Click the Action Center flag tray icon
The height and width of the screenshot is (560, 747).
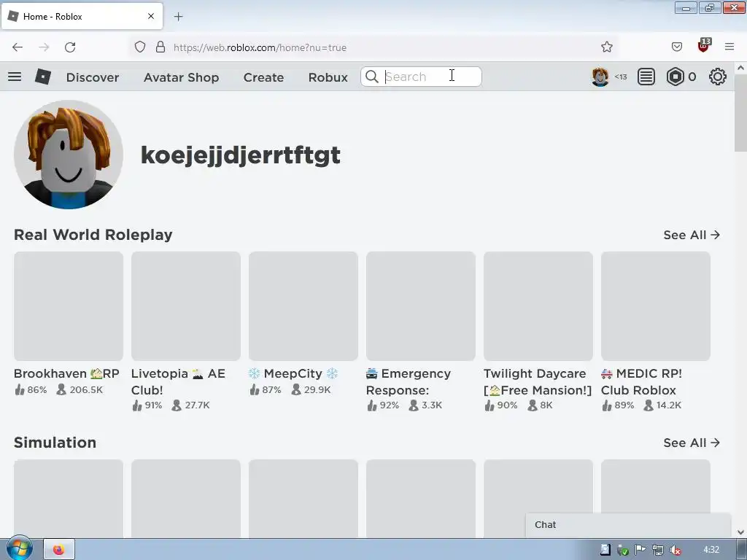[640, 550]
